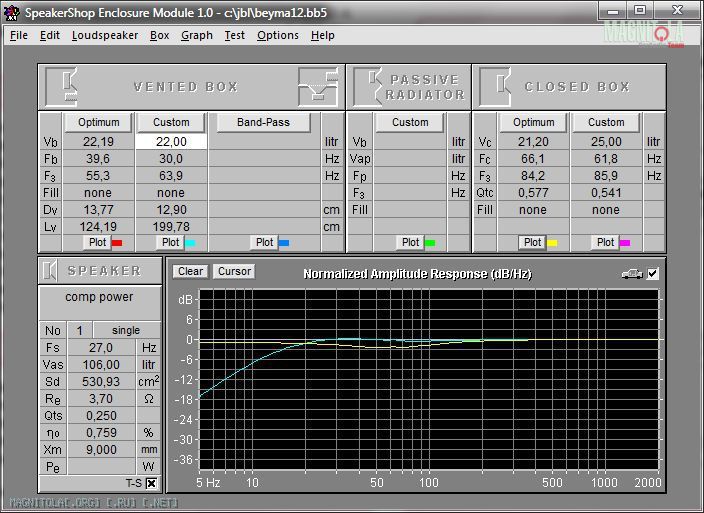Click the SpeakerShop title bar app icon
The image size is (704, 513).
(x=11, y=12)
